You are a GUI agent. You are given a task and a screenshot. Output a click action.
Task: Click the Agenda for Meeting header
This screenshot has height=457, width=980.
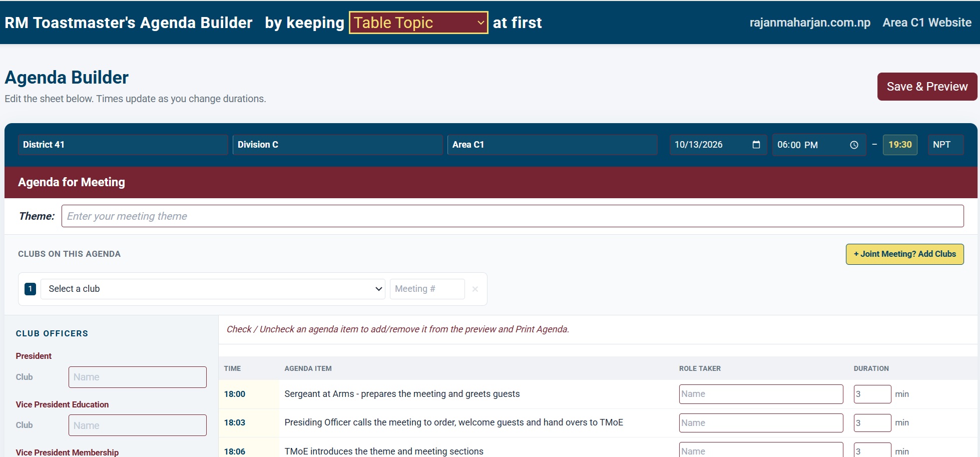pyautogui.click(x=72, y=182)
